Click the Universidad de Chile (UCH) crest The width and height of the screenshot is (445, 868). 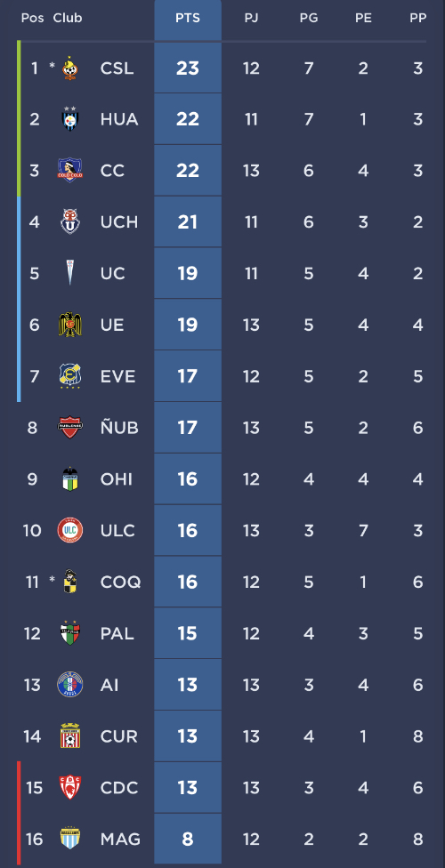[x=69, y=222]
